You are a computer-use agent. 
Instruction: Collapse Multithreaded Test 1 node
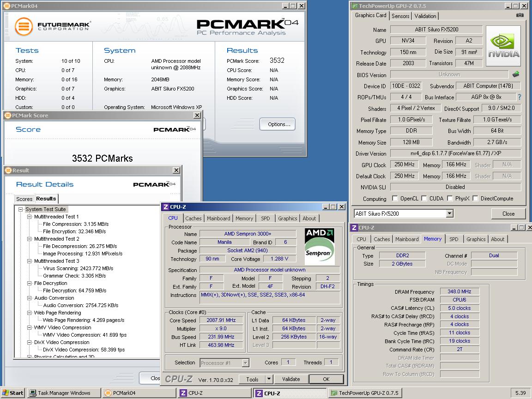29,217
